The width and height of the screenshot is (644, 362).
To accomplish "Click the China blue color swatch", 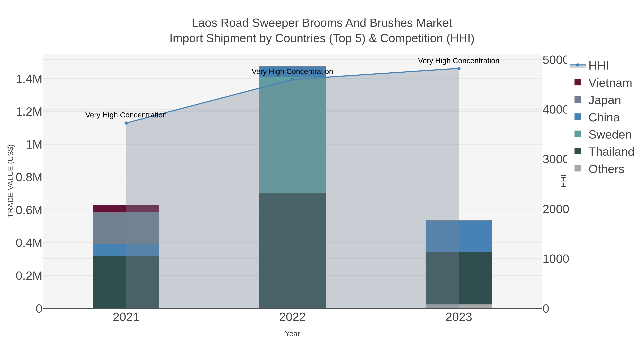I will click(x=578, y=116).
